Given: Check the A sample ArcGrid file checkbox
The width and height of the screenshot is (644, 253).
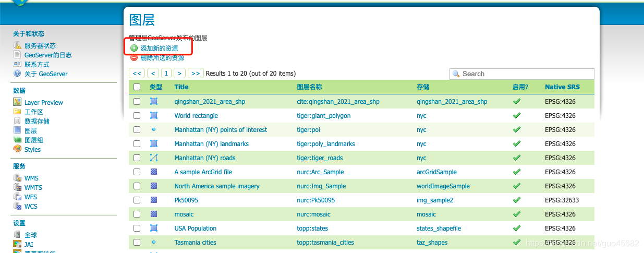Looking at the screenshot, I should coord(137,172).
